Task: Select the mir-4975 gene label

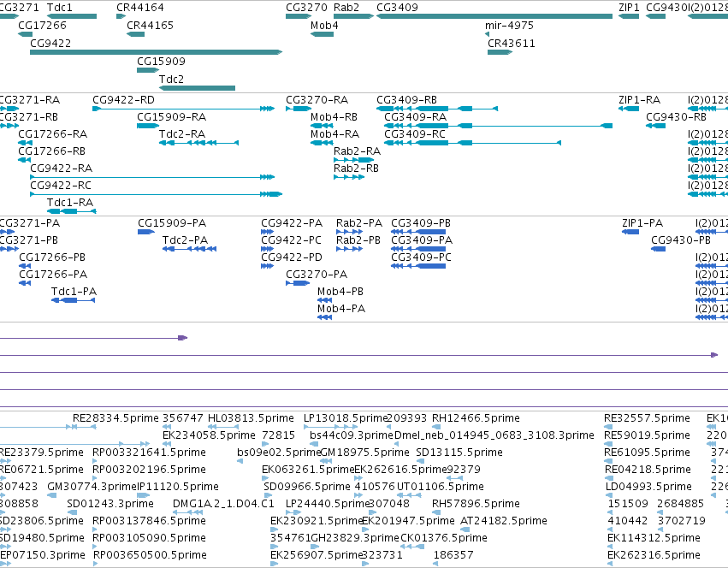Action: coord(509,25)
